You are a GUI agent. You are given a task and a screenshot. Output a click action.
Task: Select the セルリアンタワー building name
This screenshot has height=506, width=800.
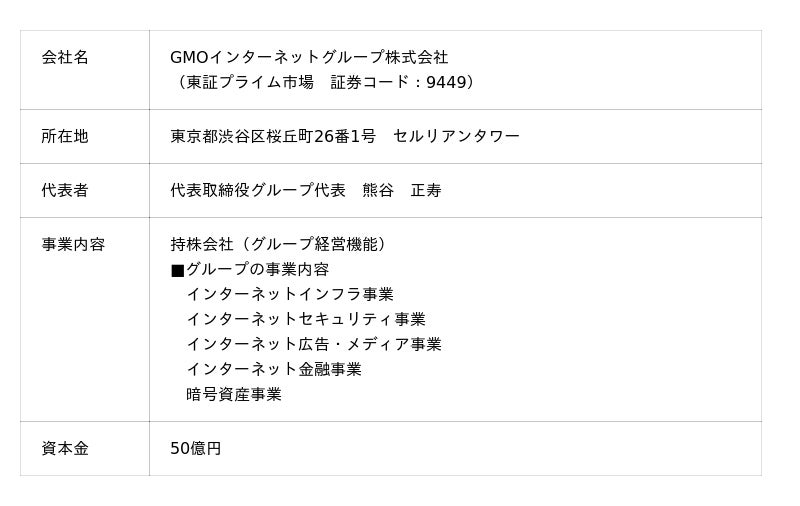click(456, 136)
